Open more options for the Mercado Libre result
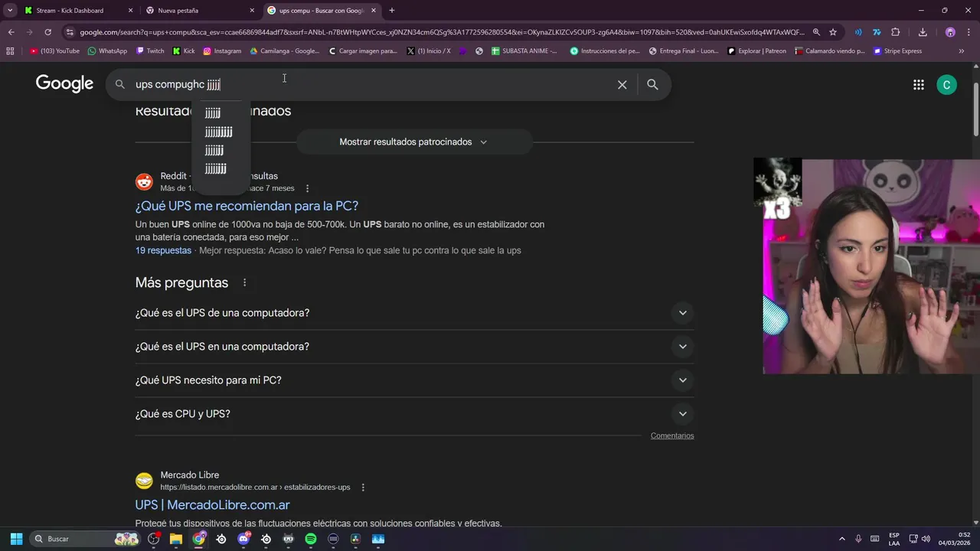The width and height of the screenshot is (980, 551). coord(363,487)
